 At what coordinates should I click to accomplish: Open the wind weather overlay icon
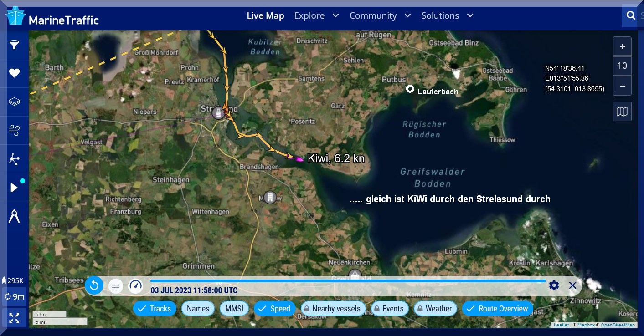click(x=15, y=130)
